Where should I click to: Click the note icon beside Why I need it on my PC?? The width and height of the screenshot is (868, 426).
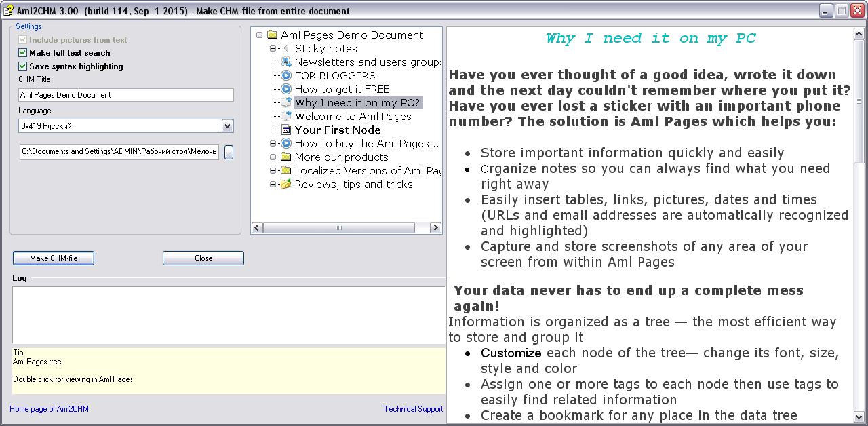[x=286, y=103]
